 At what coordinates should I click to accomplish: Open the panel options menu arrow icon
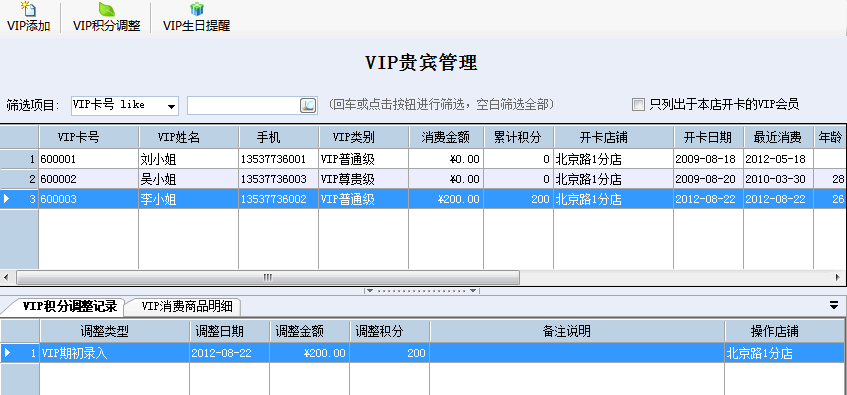[x=834, y=305]
